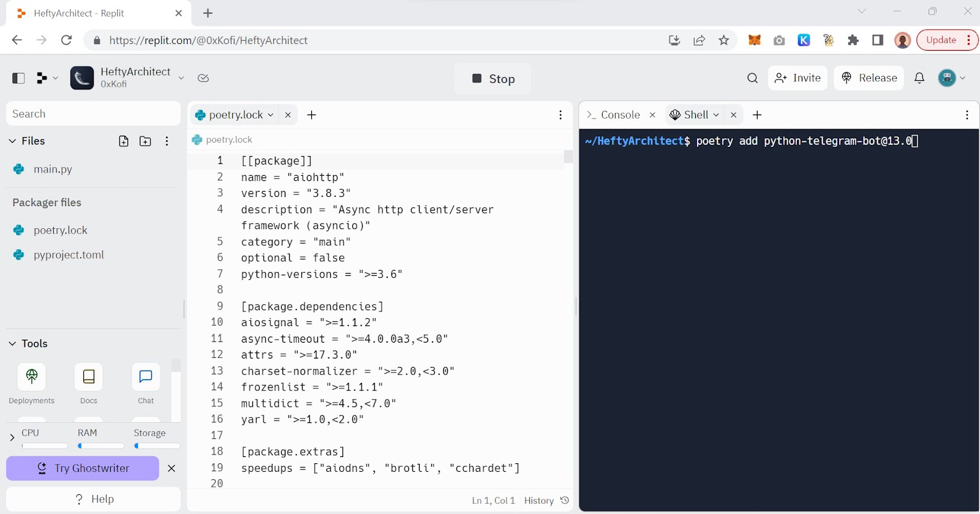Open the Deployments tool
The image size is (980, 514).
point(32,377)
